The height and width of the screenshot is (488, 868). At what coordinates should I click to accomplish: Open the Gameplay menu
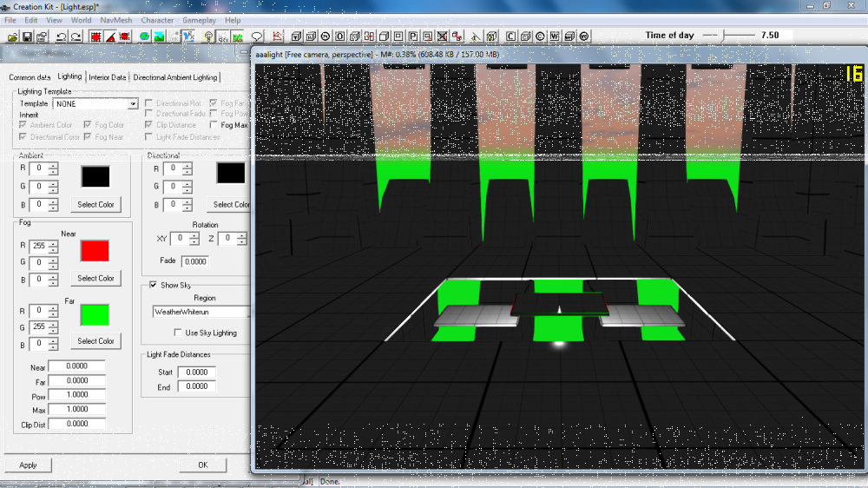coord(199,20)
